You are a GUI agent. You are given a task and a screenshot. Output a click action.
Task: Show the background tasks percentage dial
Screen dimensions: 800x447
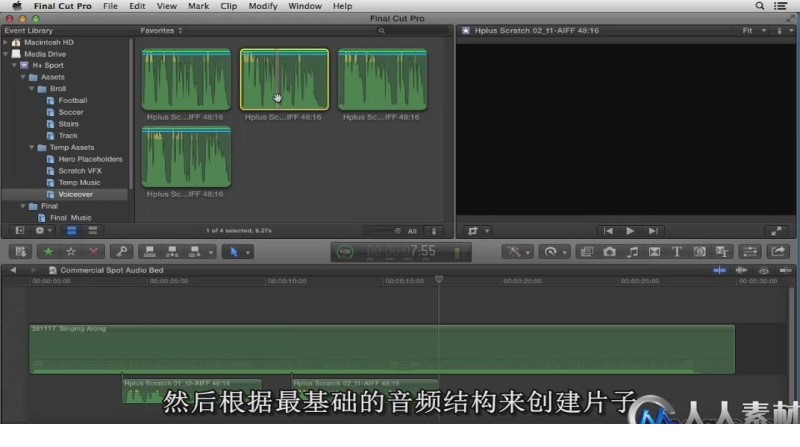(345, 252)
